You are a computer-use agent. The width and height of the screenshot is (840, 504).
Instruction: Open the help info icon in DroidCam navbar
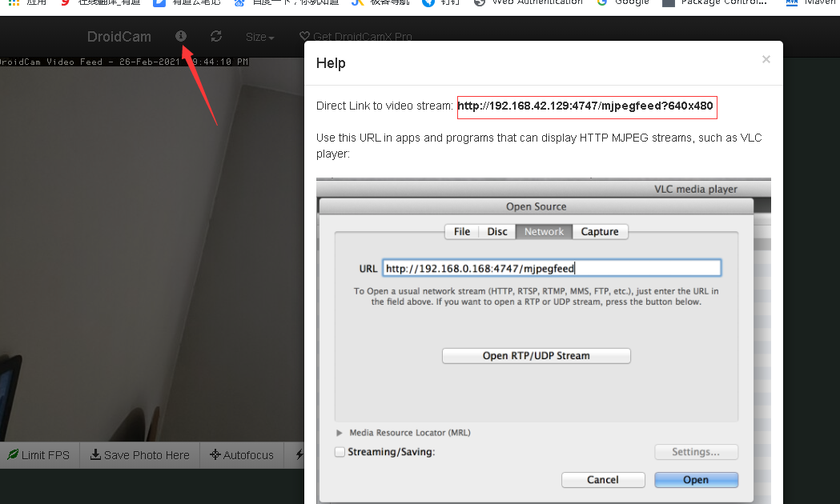coord(181,36)
